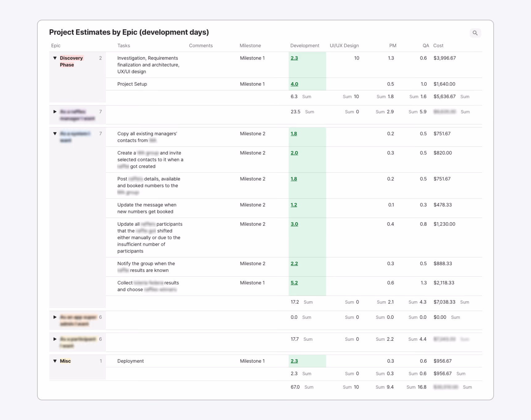Image resolution: width=531 pixels, height=420 pixels.
Task: Open the 4.0 development link for Project Setup
Action: [x=294, y=84]
